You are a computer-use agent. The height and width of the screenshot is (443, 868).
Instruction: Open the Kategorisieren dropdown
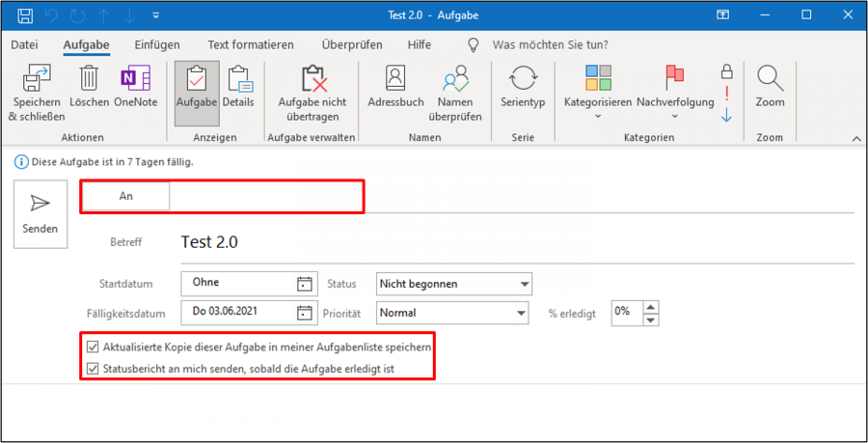(598, 93)
